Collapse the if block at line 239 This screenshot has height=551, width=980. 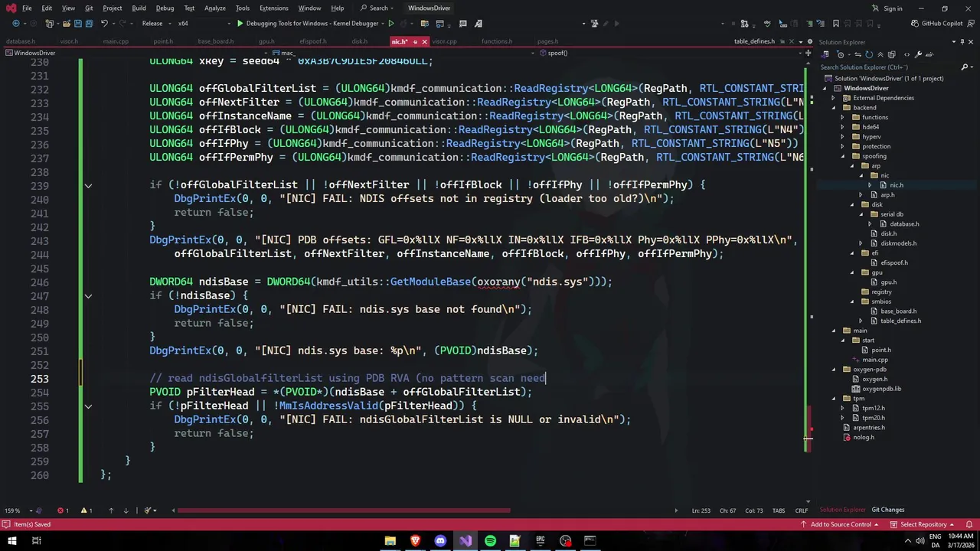[x=88, y=185]
